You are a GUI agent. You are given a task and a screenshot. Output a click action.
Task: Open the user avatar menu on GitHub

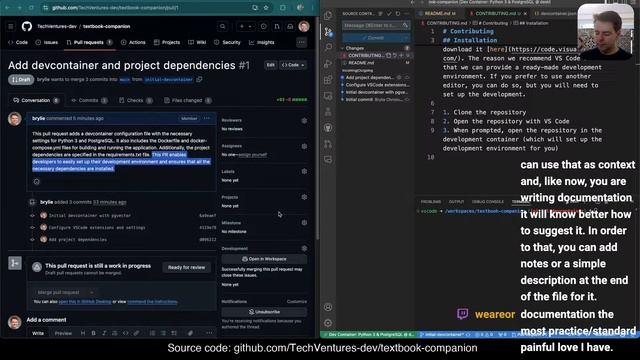pyautogui.click(x=304, y=27)
